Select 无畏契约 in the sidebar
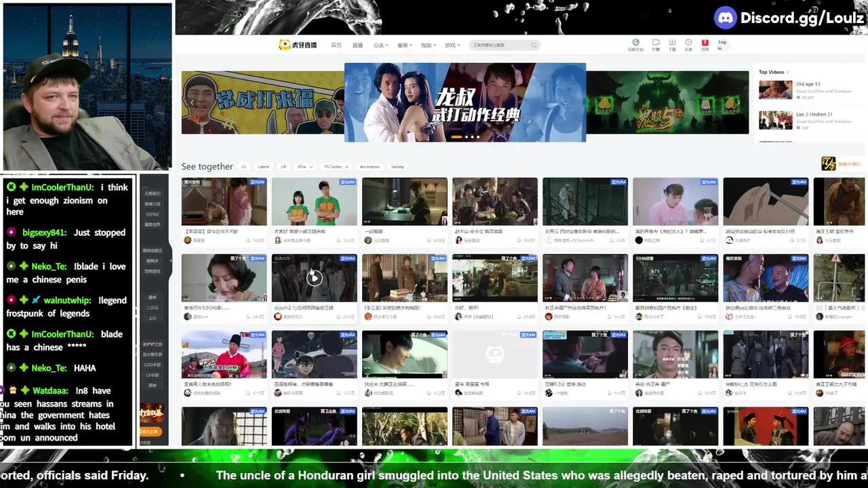Image resolution: width=868 pixels, height=488 pixels. click(152, 193)
